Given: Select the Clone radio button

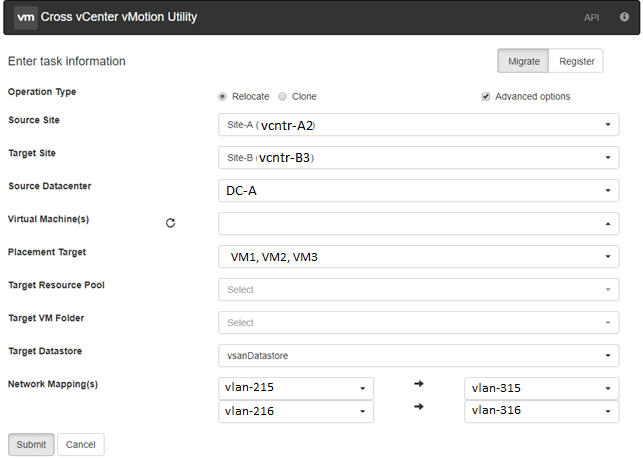Looking at the screenshot, I should click(x=282, y=96).
